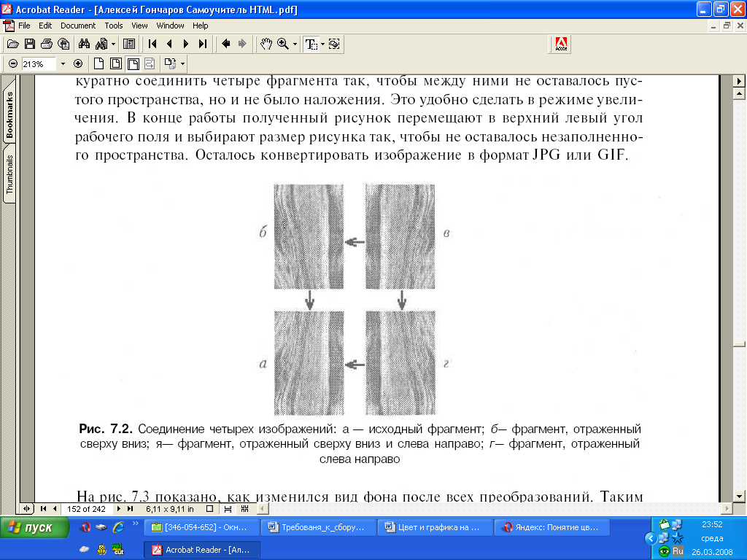747x560 pixels.
Task: Launch Internet Explorer from quick launch
Action: (118, 527)
